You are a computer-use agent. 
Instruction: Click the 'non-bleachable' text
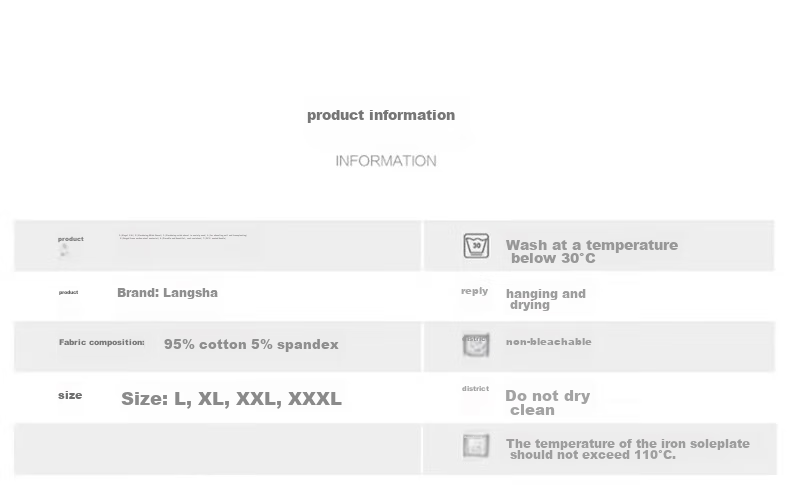tap(548, 342)
